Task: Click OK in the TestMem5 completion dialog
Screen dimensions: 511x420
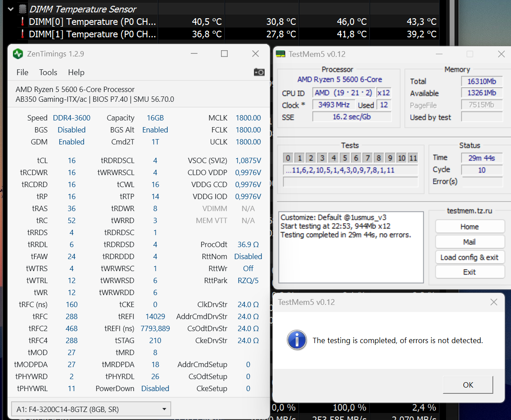Action: coord(468,385)
